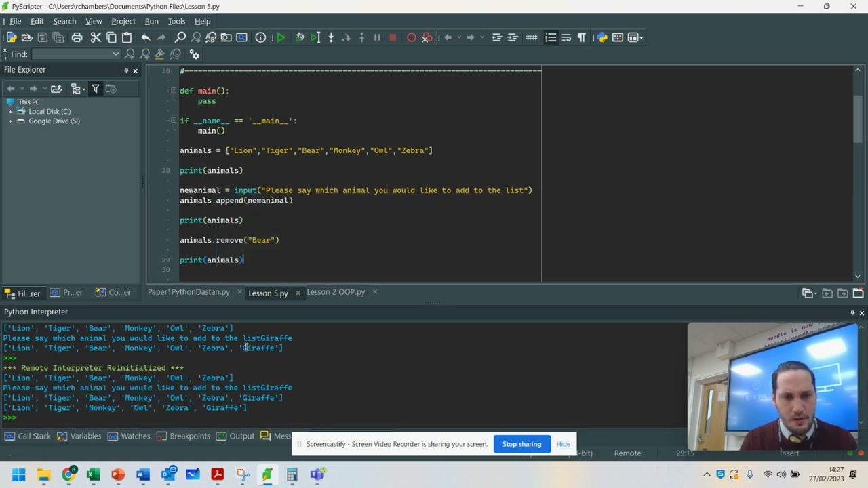Run the script with green play button
This screenshot has width=868, height=488.
[281, 37]
